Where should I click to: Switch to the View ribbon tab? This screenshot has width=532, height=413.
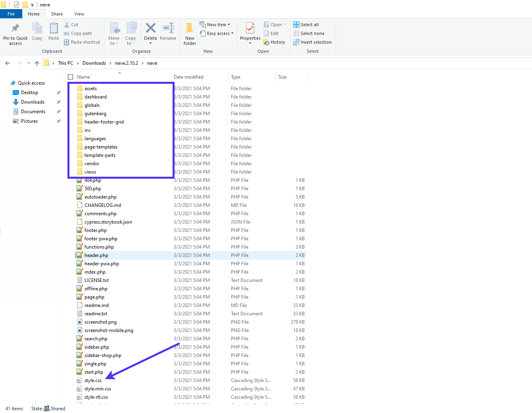(x=79, y=14)
